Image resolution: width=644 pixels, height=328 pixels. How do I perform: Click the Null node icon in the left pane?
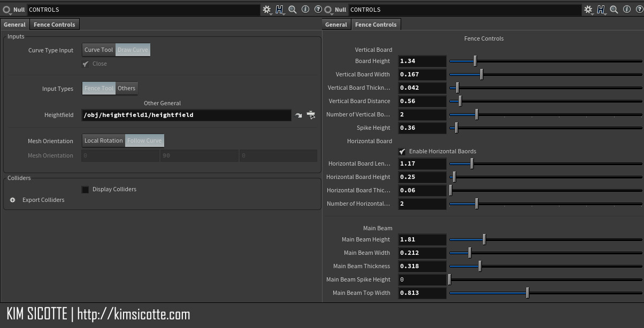coord(7,10)
